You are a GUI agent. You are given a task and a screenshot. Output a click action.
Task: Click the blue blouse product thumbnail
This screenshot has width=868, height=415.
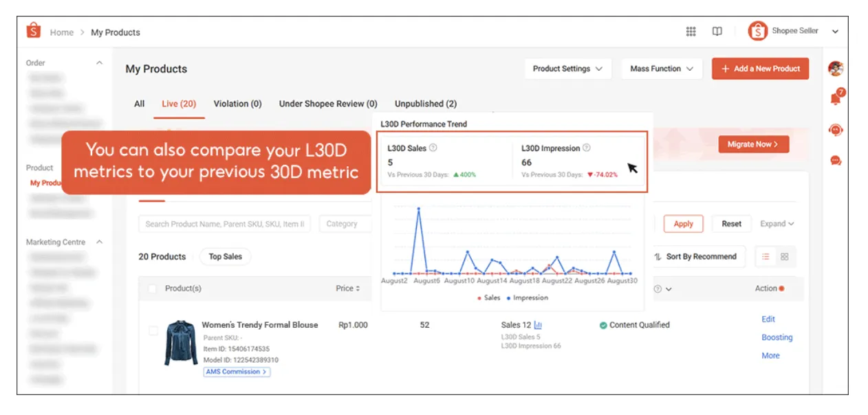pyautogui.click(x=181, y=342)
